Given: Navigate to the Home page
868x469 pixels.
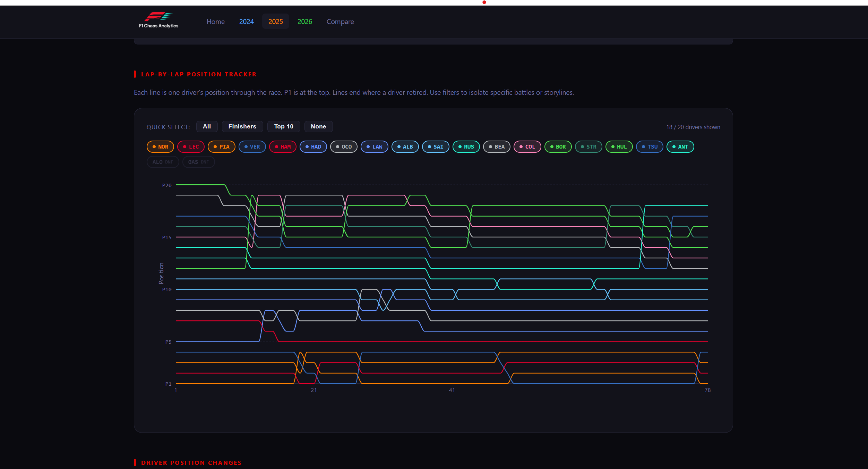Looking at the screenshot, I should pyautogui.click(x=215, y=21).
